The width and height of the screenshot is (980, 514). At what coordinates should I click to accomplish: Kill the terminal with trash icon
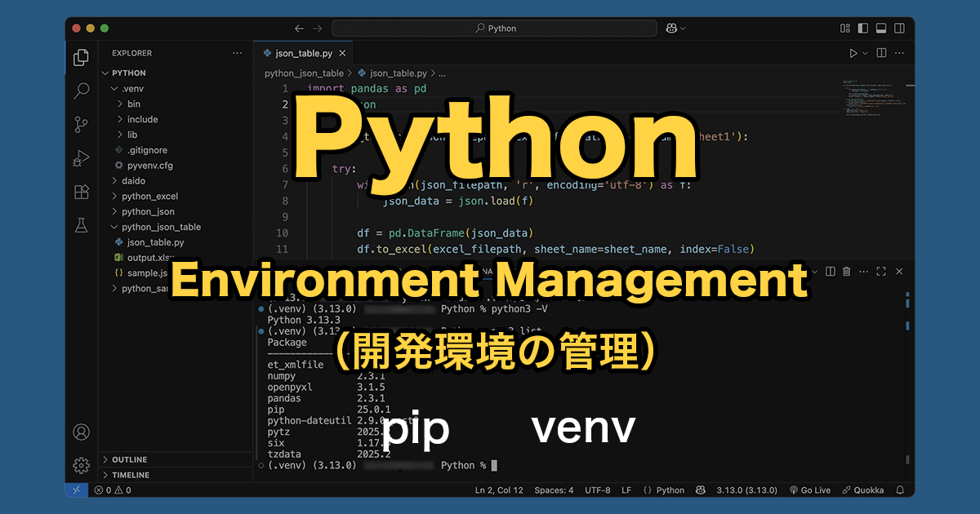tap(847, 271)
